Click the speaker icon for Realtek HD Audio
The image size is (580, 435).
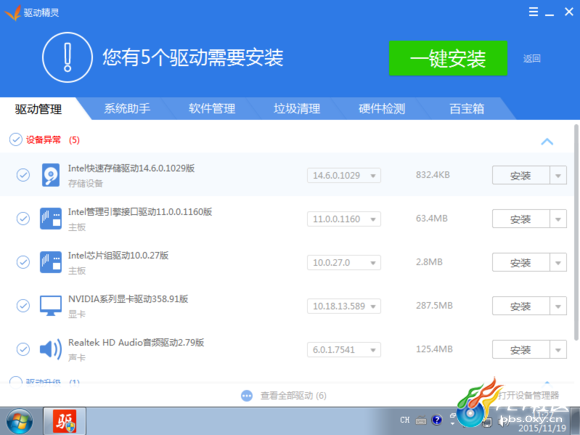51,349
